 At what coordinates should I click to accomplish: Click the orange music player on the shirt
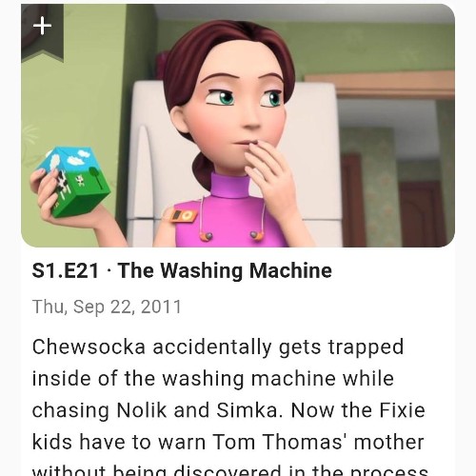point(182,215)
